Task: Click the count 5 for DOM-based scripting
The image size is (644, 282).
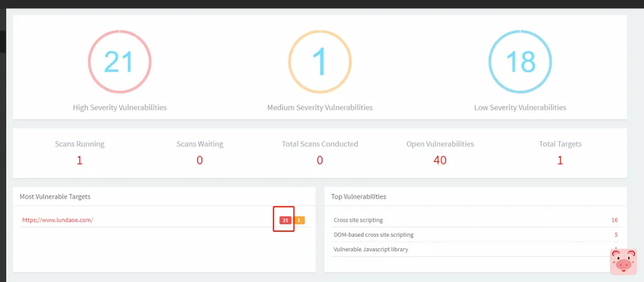Action: coord(616,235)
